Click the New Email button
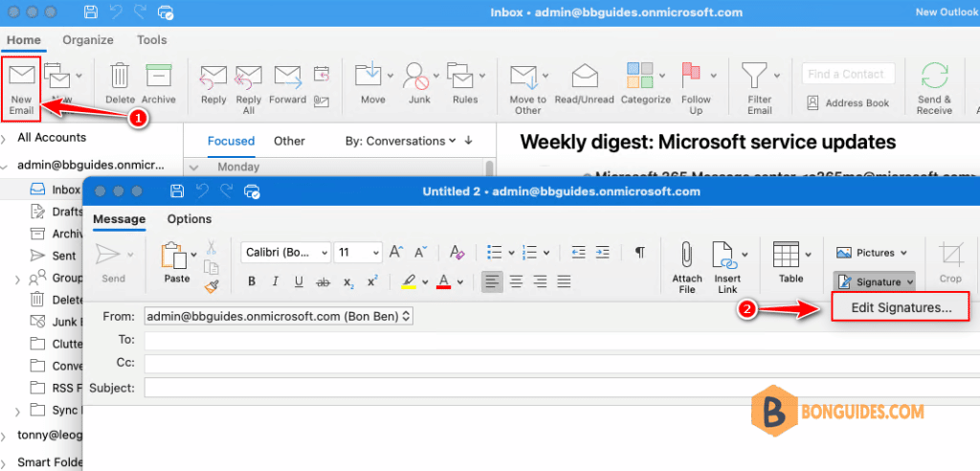The image size is (980, 471). pyautogui.click(x=21, y=88)
